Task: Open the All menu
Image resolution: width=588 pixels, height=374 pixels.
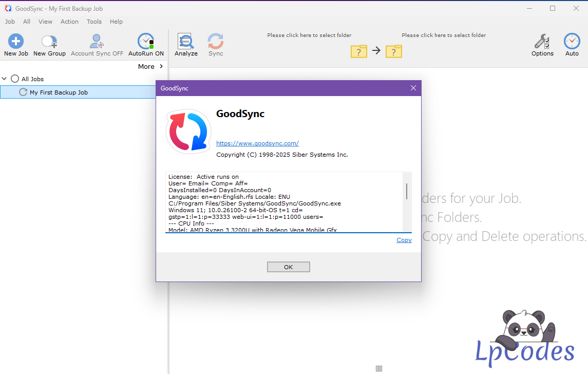Action: [x=27, y=22]
